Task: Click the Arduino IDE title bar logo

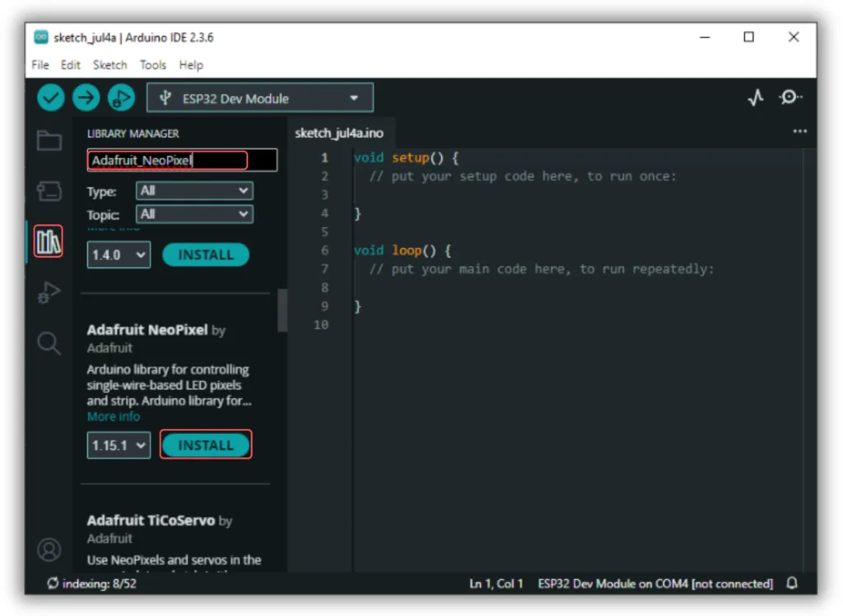Action: click(x=41, y=37)
